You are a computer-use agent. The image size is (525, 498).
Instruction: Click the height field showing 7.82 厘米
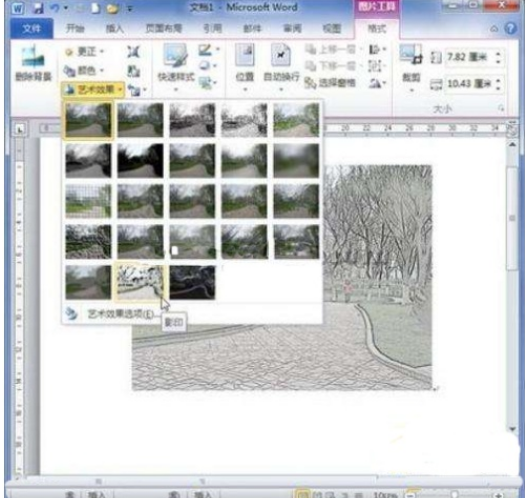pyautogui.click(x=469, y=58)
